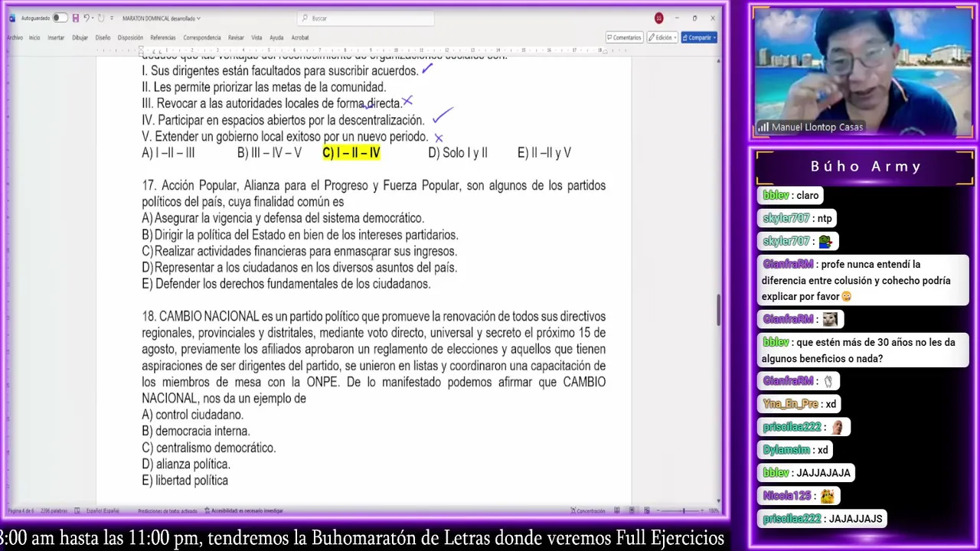Click option C) centralismo democrático

click(x=208, y=448)
